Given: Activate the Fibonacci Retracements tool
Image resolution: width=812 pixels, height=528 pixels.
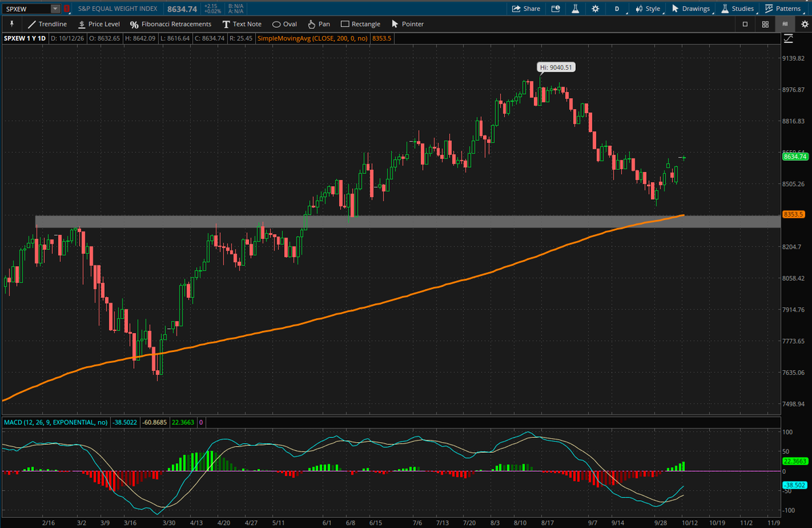Looking at the screenshot, I should 171,24.
